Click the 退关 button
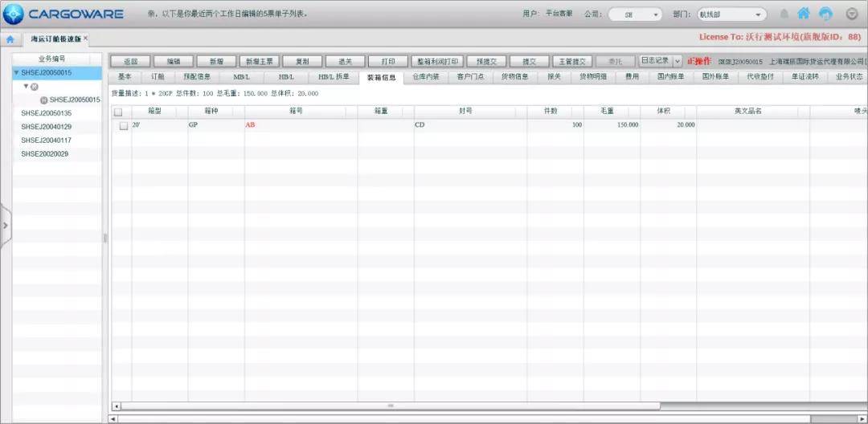The height and width of the screenshot is (424, 868). click(x=345, y=61)
